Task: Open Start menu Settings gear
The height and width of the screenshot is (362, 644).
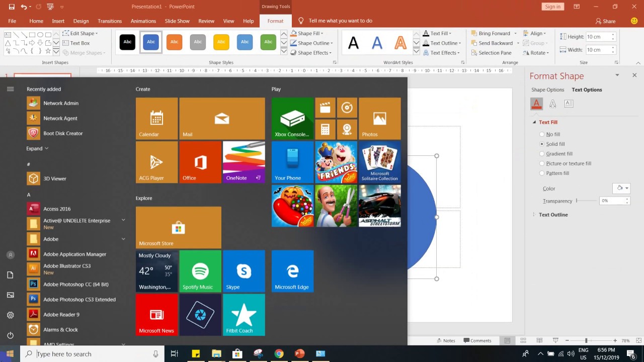Action: click(x=10, y=315)
